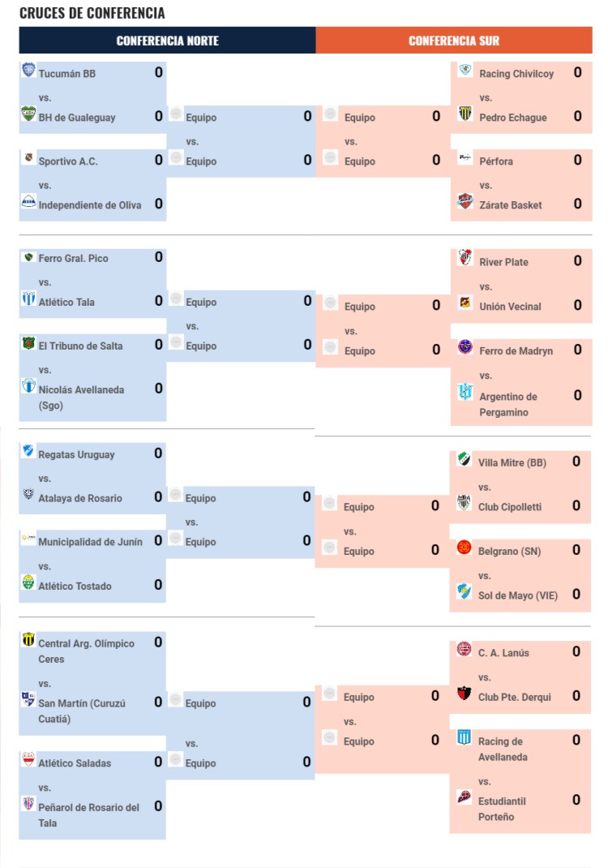Click the Atlético Saladas team name
This screenshot has width=608, height=868.
[74, 763]
